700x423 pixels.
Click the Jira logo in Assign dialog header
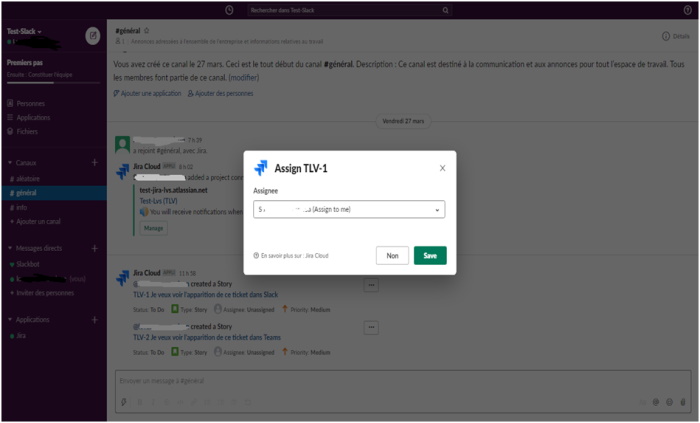(x=261, y=168)
